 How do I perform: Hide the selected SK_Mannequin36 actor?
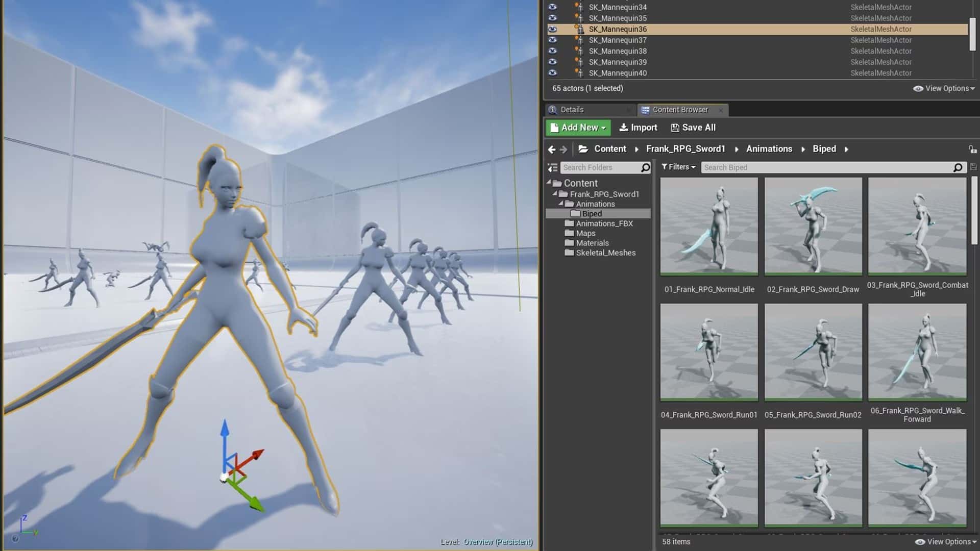[x=552, y=29]
